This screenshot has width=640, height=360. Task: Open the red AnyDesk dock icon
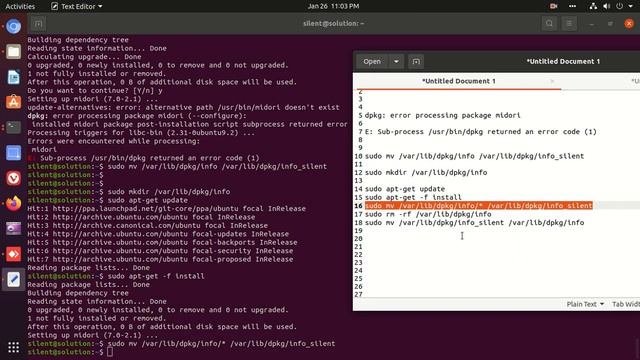click(13, 254)
